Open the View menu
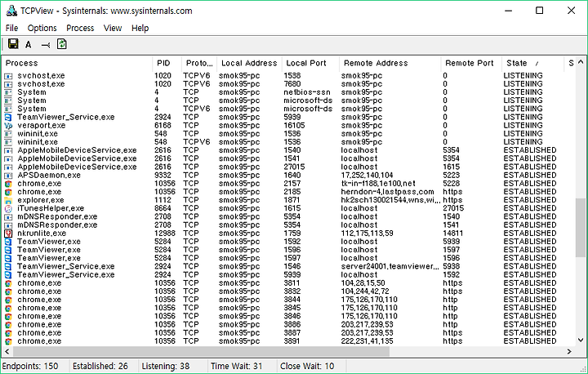Viewport: 588px width, 374px height. 113,28
